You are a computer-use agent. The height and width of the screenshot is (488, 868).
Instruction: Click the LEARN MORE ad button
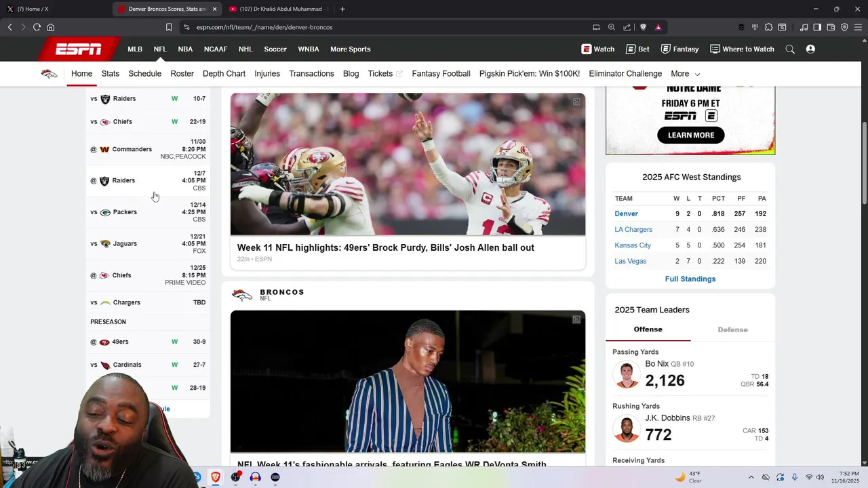[691, 135]
